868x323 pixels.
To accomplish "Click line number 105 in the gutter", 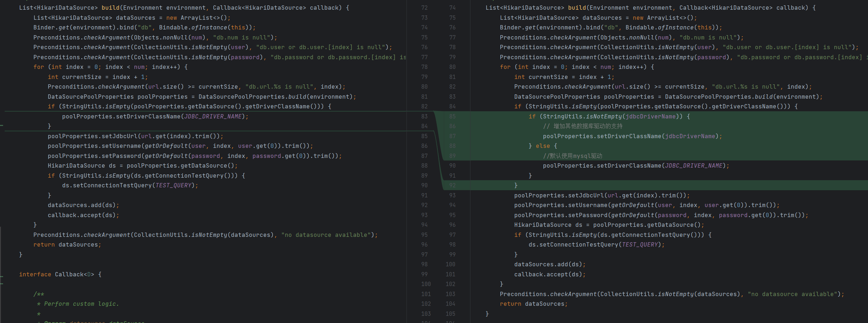I will pos(450,314).
